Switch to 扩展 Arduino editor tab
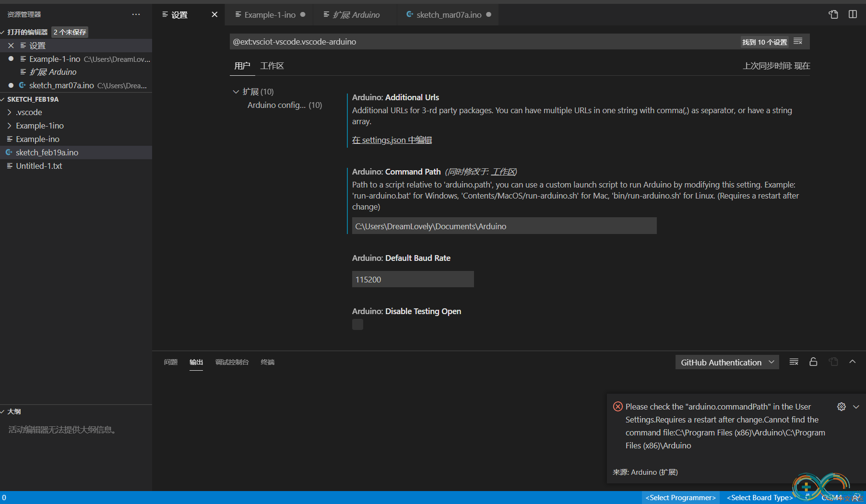Screen dimensions: 866x504 pyautogui.click(x=356, y=15)
